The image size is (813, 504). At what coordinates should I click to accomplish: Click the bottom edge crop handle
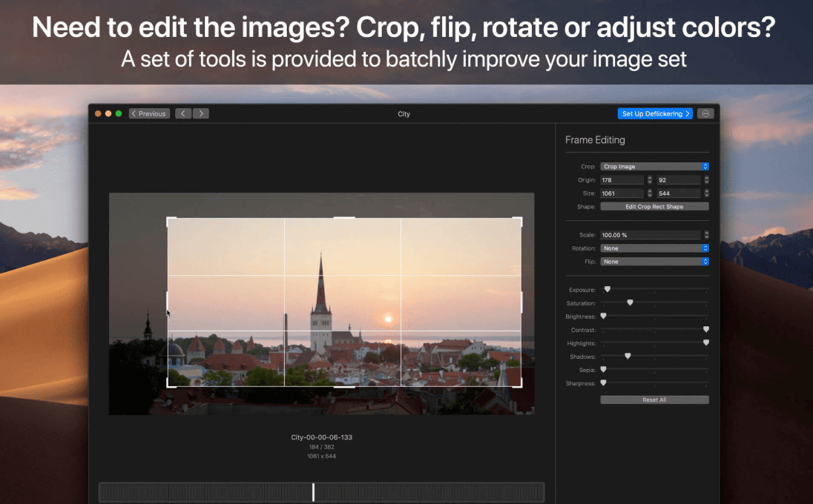point(344,386)
